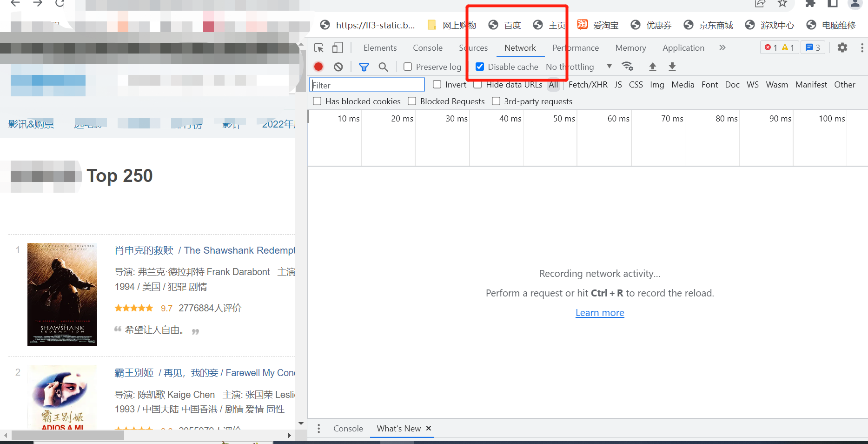Open the 网上购物 bookmark folder

[x=451, y=25]
